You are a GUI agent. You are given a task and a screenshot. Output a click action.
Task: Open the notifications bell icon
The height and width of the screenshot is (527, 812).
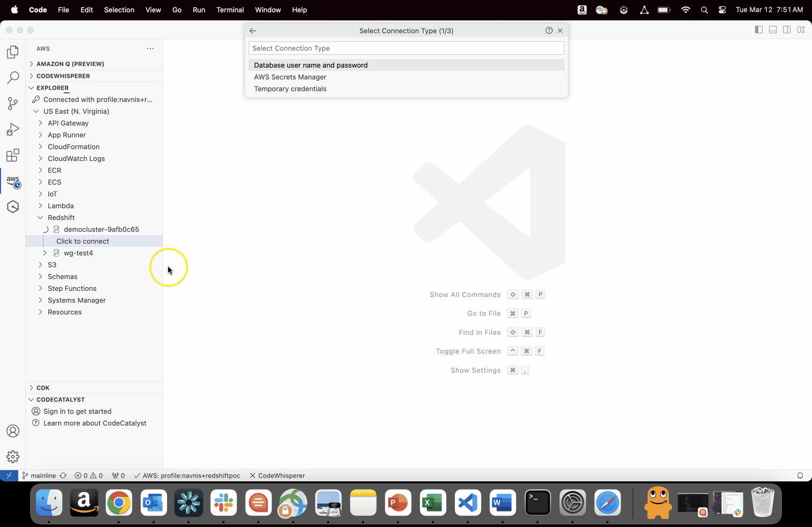(x=800, y=475)
